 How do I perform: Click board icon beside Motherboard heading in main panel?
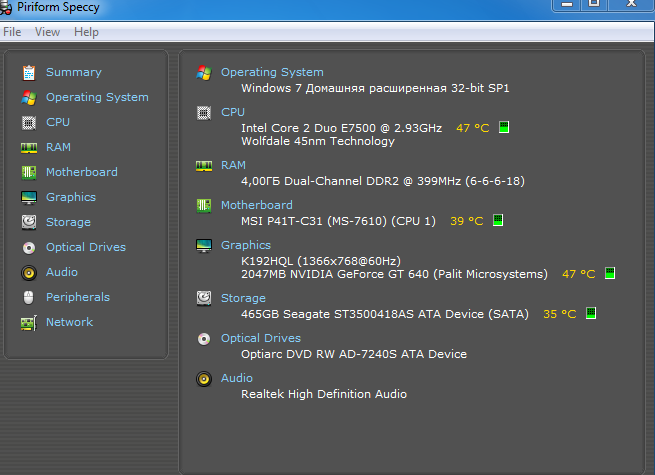pos(204,206)
